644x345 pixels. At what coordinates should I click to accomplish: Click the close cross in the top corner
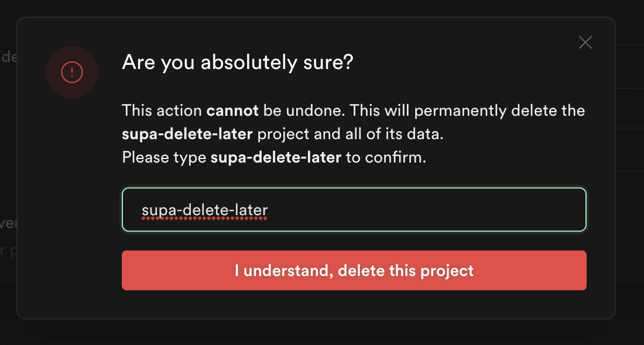585,42
